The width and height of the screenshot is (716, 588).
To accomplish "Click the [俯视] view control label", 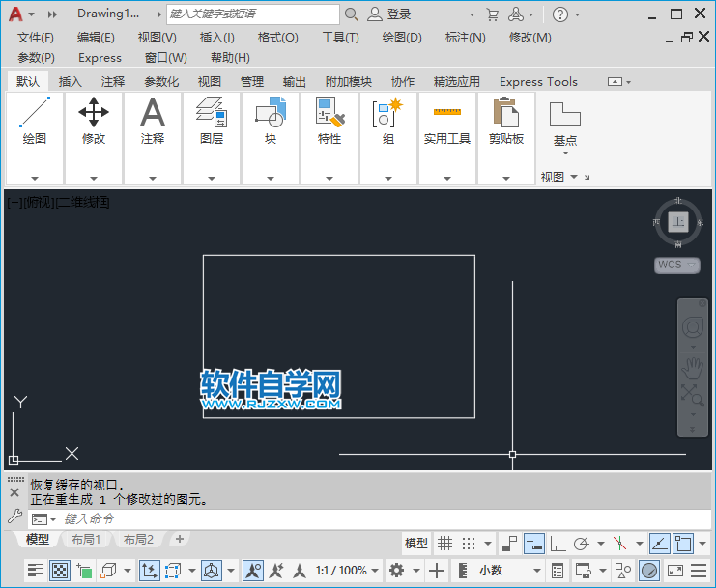I will click(x=39, y=202).
